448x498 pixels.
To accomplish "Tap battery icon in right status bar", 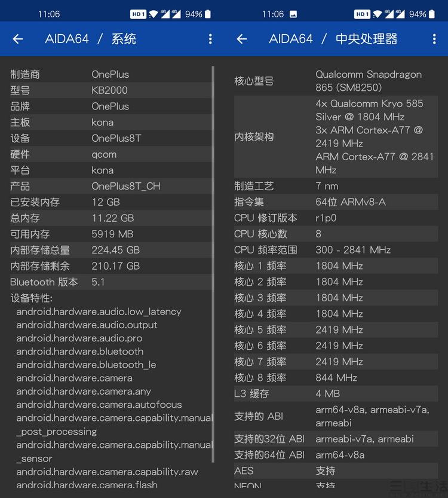I will [x=431, y=14].
